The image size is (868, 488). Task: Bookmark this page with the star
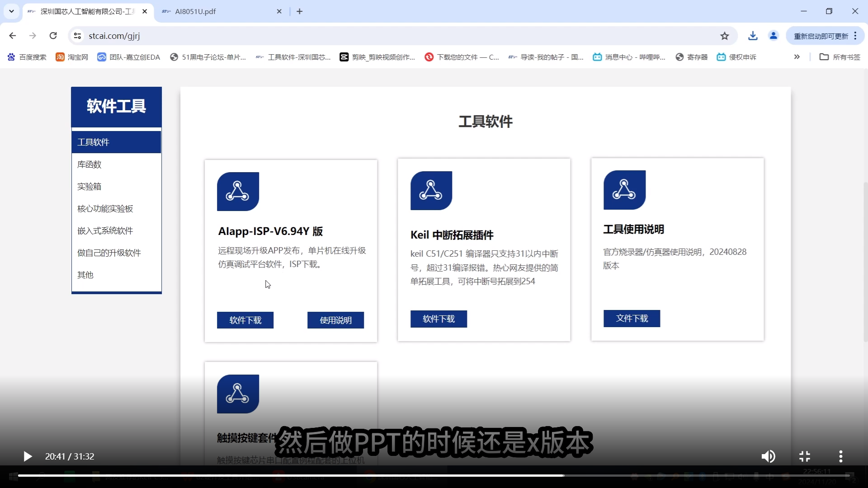[725, 36]
